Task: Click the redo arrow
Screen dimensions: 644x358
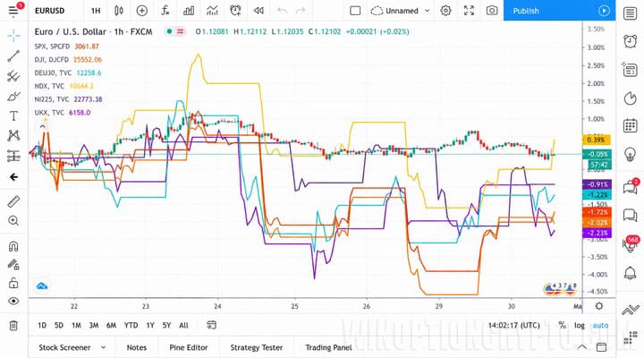Action: (301, 11)
